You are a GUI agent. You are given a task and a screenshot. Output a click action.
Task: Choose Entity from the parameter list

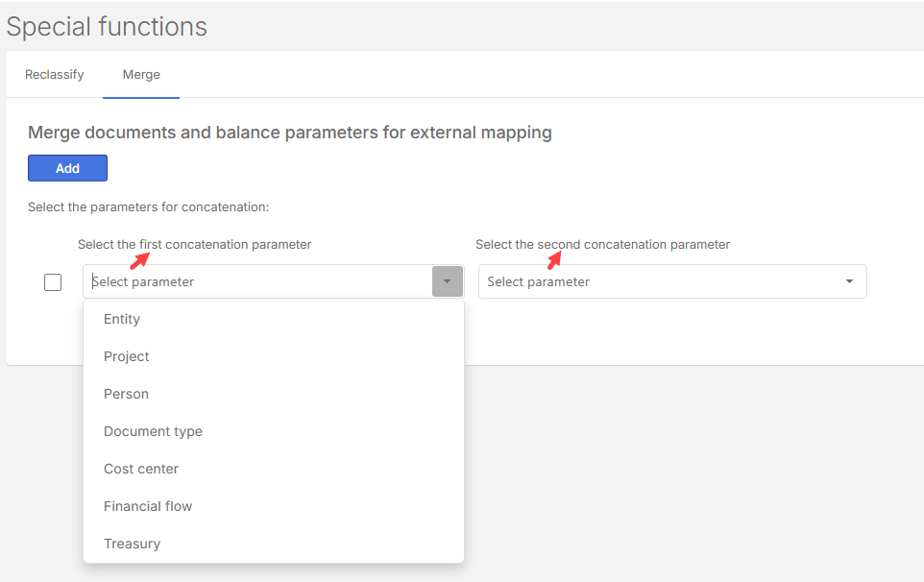point(122,319)
